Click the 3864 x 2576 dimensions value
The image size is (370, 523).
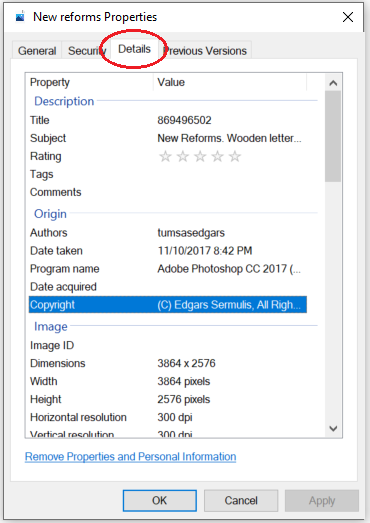187,363
